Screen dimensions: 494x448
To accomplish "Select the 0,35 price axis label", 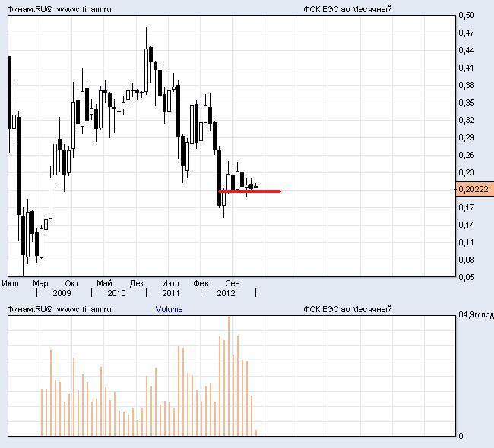I will (x=467, y=103).
